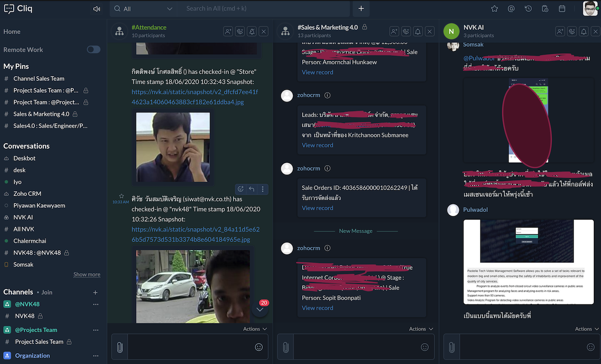Open snapshot photo of man on phone

(173, 147)
